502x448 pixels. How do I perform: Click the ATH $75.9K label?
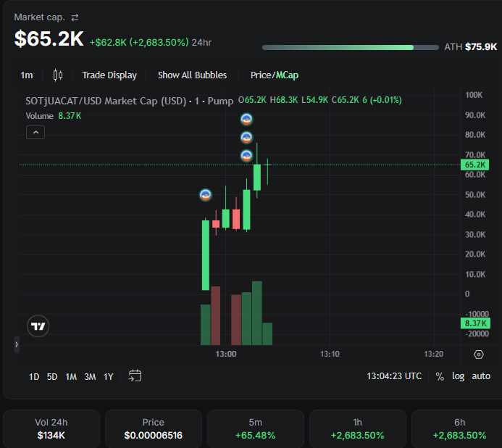471,47
